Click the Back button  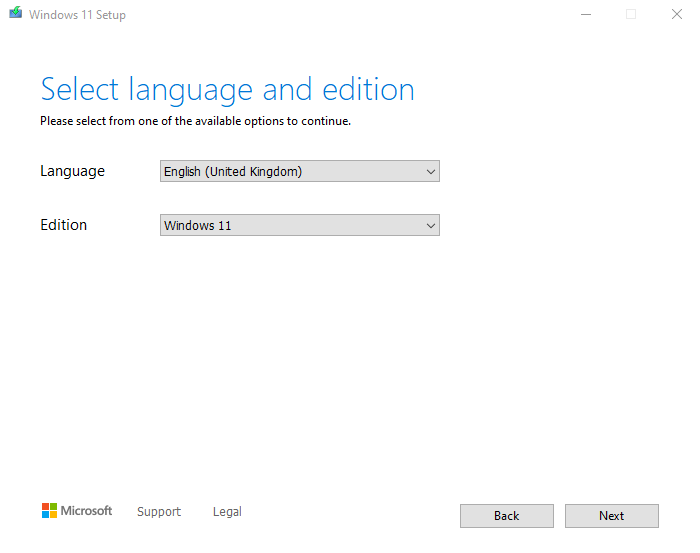point(507,516)
